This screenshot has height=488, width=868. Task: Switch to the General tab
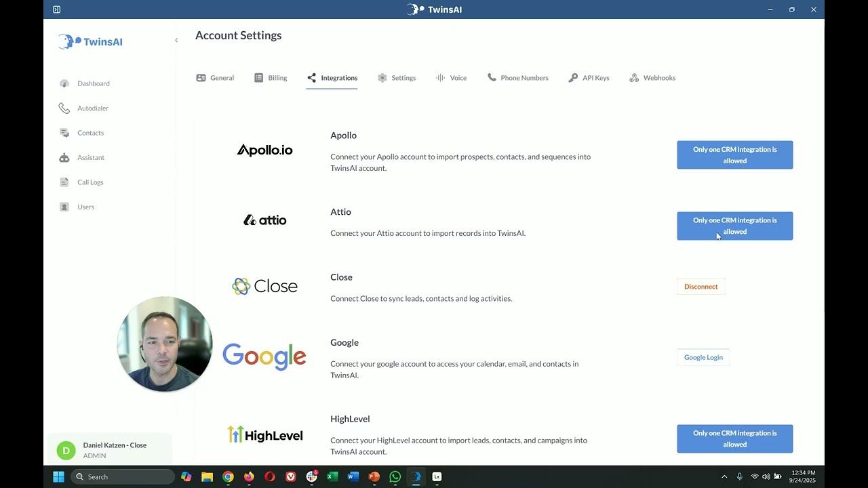pos(215,78)
